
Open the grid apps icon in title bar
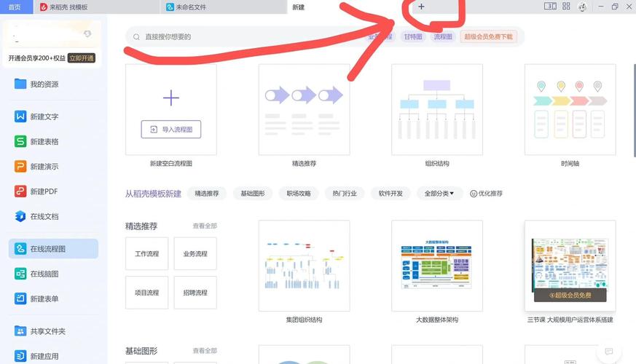pos(566,6)
